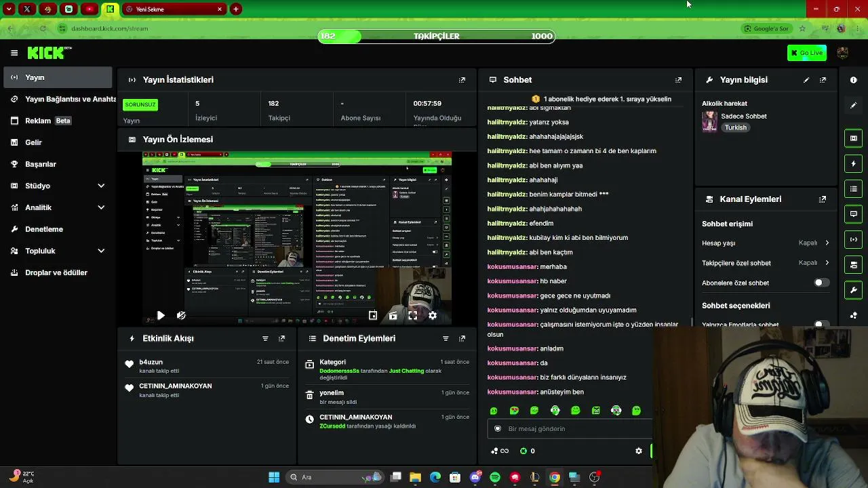Click the ZCursedd moderator name

click(x=332, y=426)
